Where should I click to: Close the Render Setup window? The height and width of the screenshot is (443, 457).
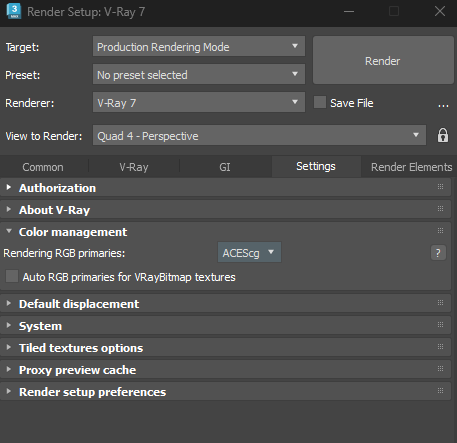tap(440, 11)
